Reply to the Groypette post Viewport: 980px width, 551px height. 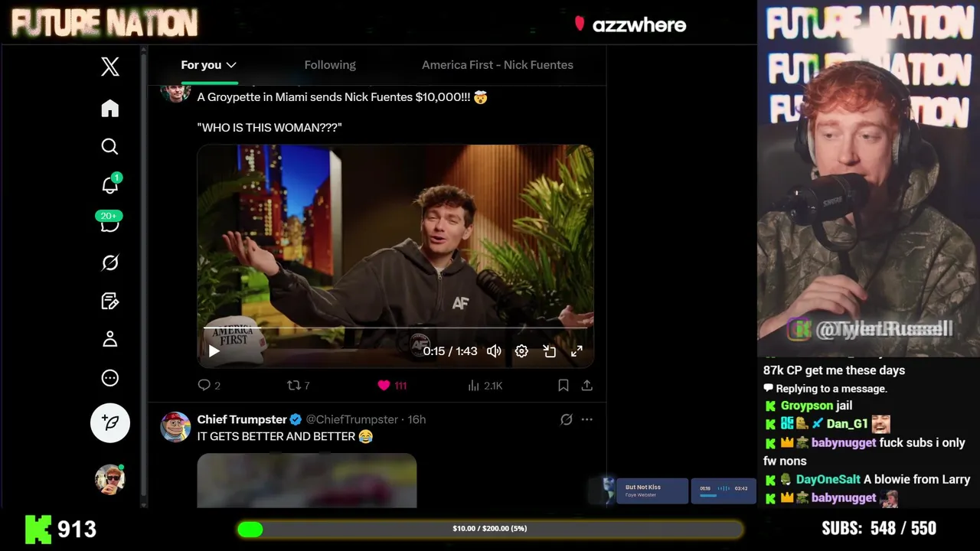tap(209, 386)
